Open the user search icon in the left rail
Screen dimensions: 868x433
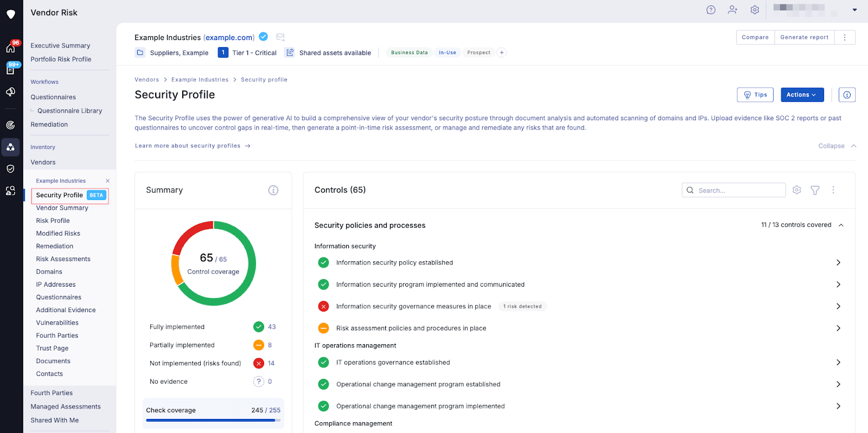[10, 190]
